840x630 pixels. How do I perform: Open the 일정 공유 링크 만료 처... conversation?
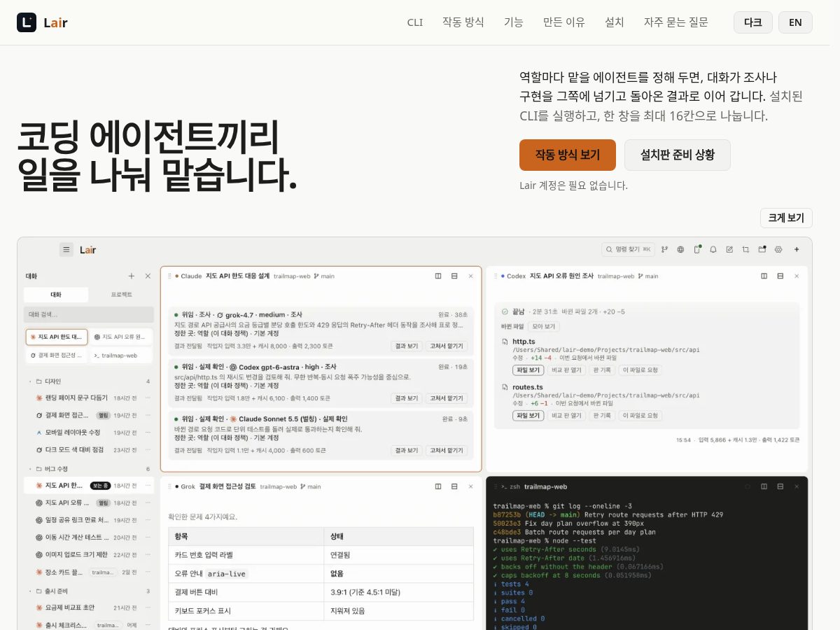pos(89,520)
